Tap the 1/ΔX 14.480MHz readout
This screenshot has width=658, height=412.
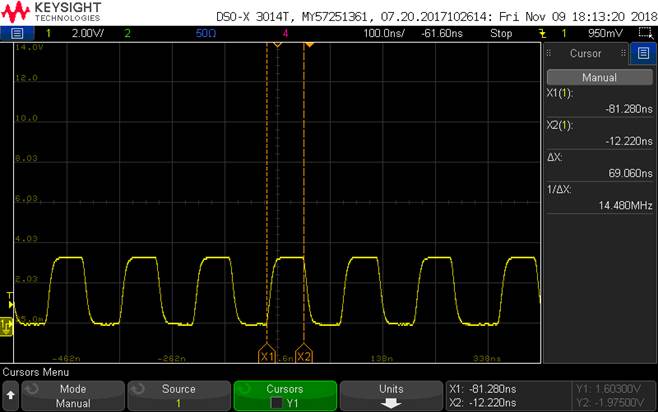click(x=599, y=197)
